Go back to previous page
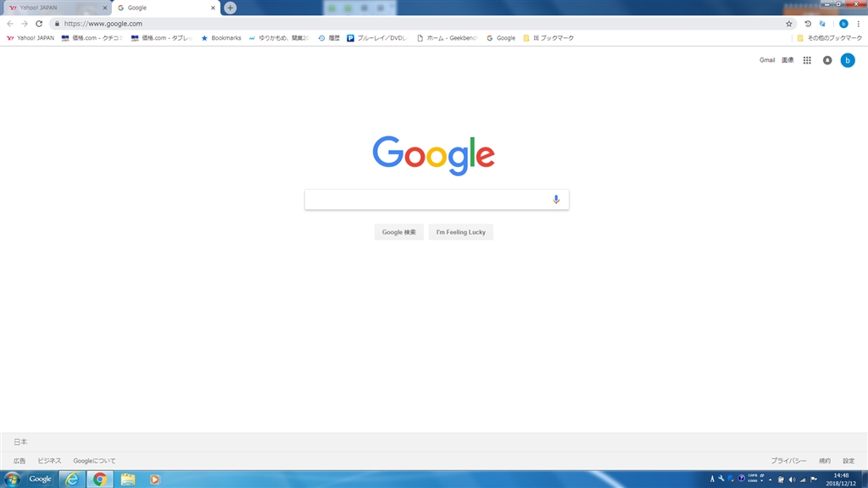The image size is (868, 488). (x=10, y=24)
